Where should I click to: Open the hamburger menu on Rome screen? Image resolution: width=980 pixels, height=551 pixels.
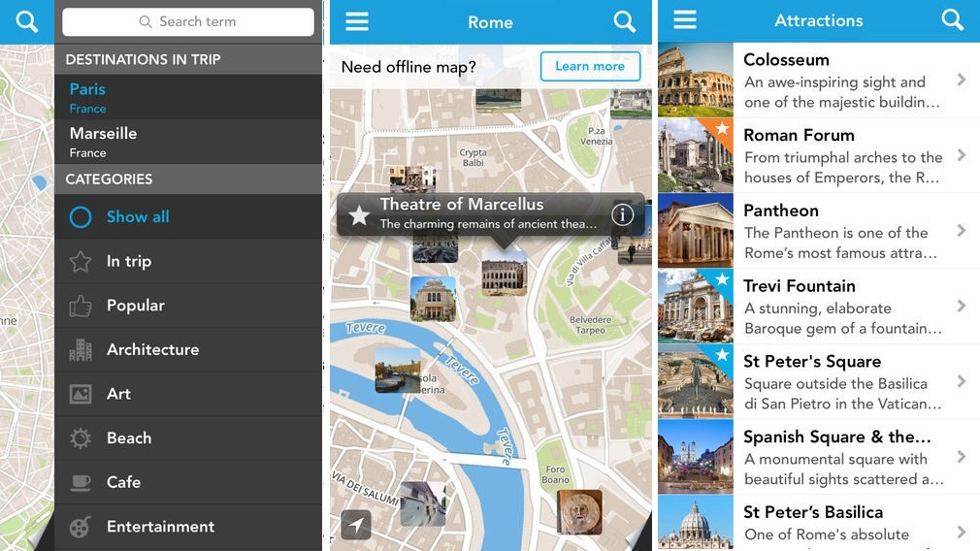pos(358,21)
